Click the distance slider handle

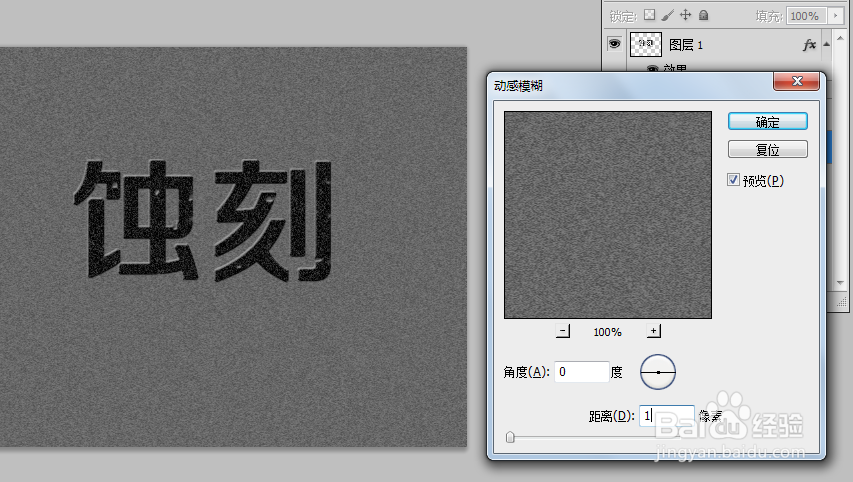tap(510, 437)
